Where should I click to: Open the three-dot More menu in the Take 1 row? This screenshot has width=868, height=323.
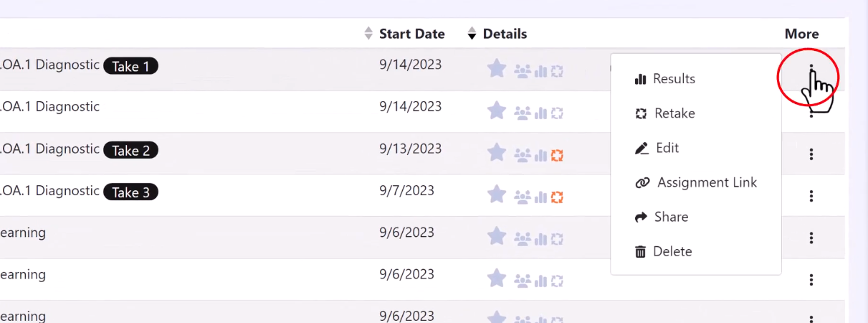pos(811,70)
